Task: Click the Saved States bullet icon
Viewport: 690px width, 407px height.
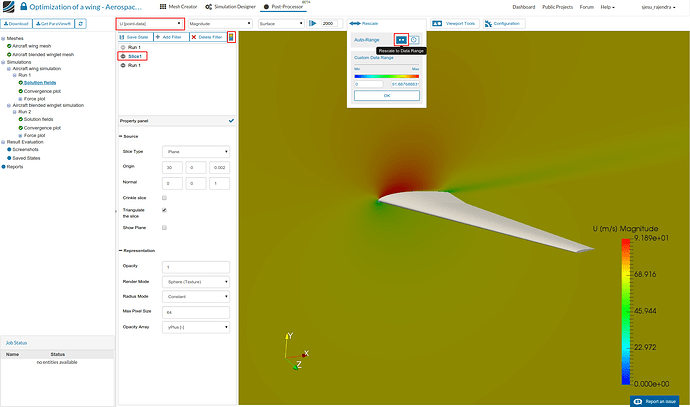Action: pos(9,158)
